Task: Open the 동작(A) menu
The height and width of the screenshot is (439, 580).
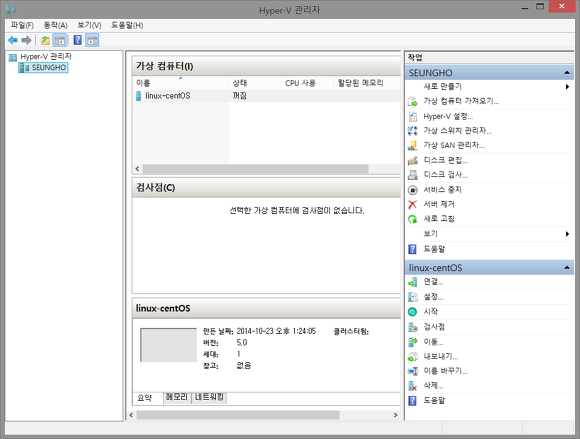Action: pos(55,25)
